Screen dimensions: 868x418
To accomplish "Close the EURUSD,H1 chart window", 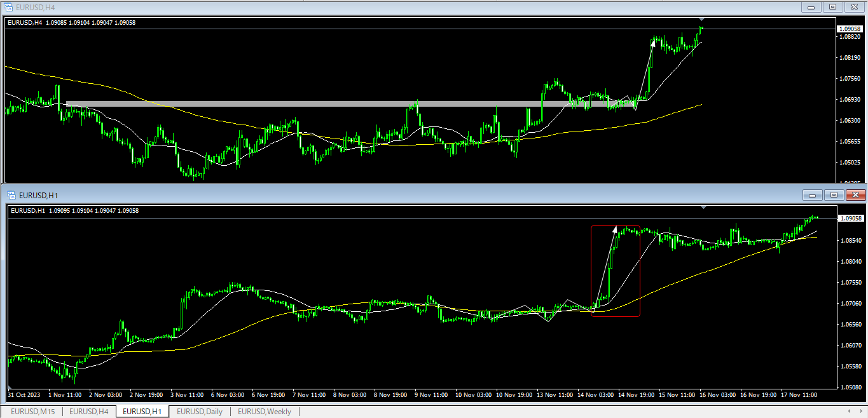I will click(x=855, y=195).
